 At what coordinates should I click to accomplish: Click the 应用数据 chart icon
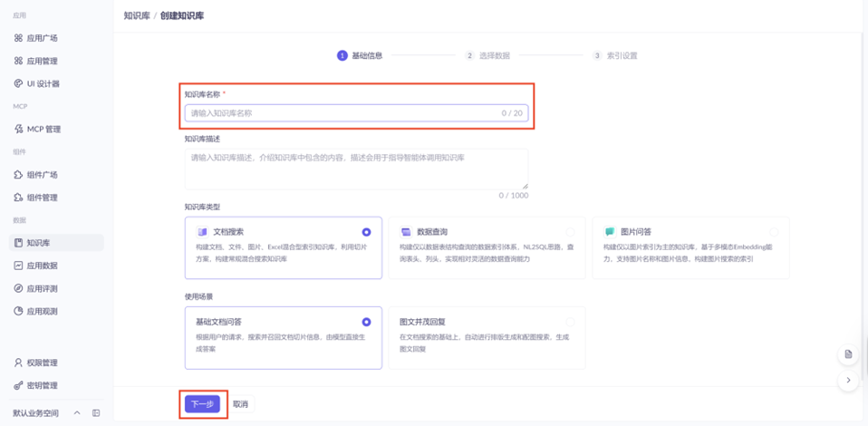(x=18, y=266)
